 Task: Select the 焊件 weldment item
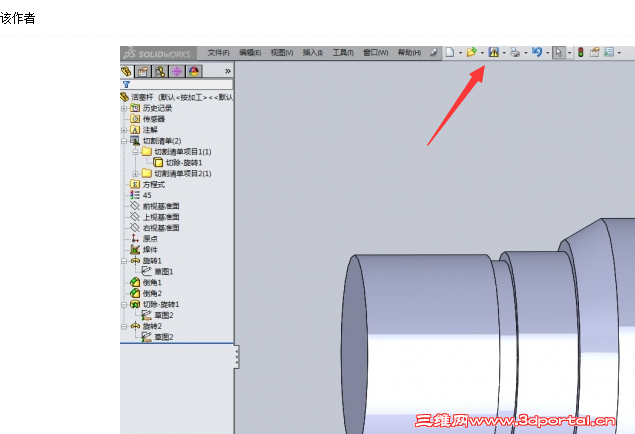point(144,250)
